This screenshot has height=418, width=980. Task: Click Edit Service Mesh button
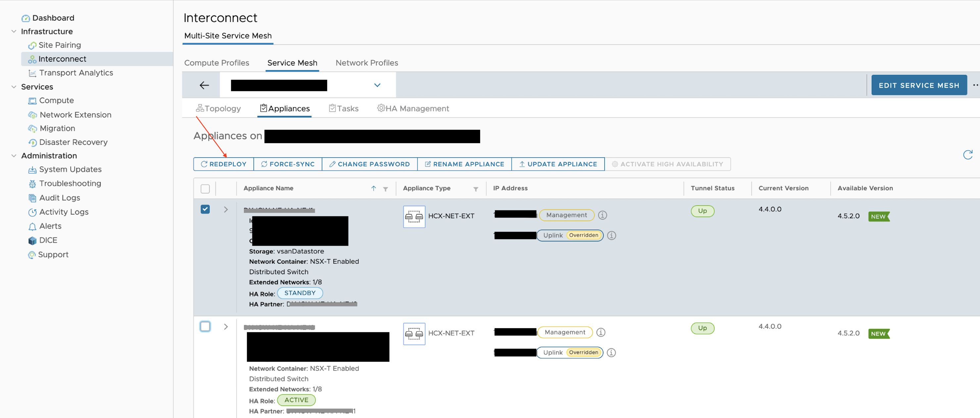(918, 86)
